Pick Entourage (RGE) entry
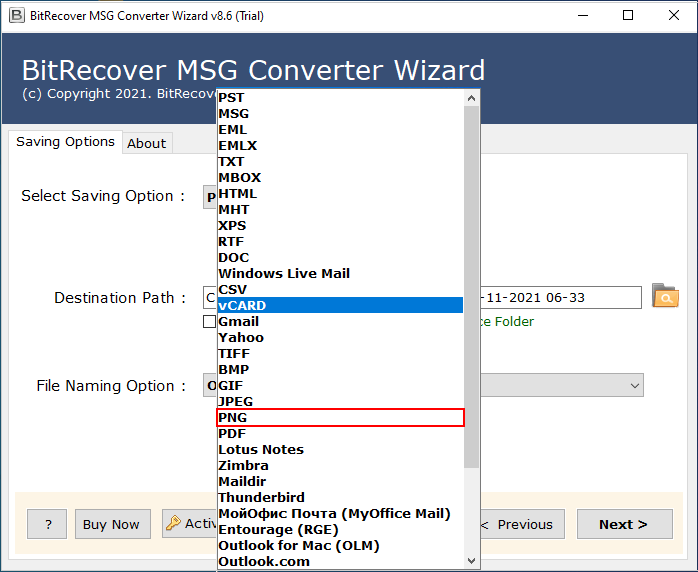 [x=340, y=529]
